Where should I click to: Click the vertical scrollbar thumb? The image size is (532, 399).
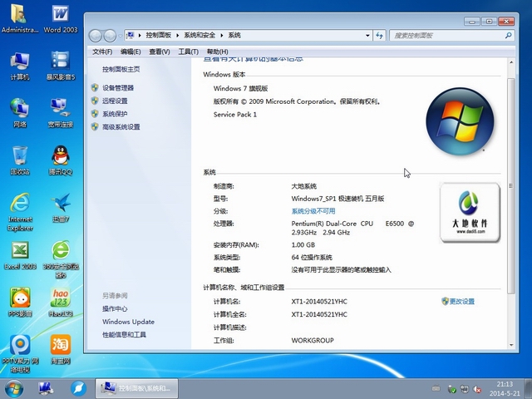[511, 186]
